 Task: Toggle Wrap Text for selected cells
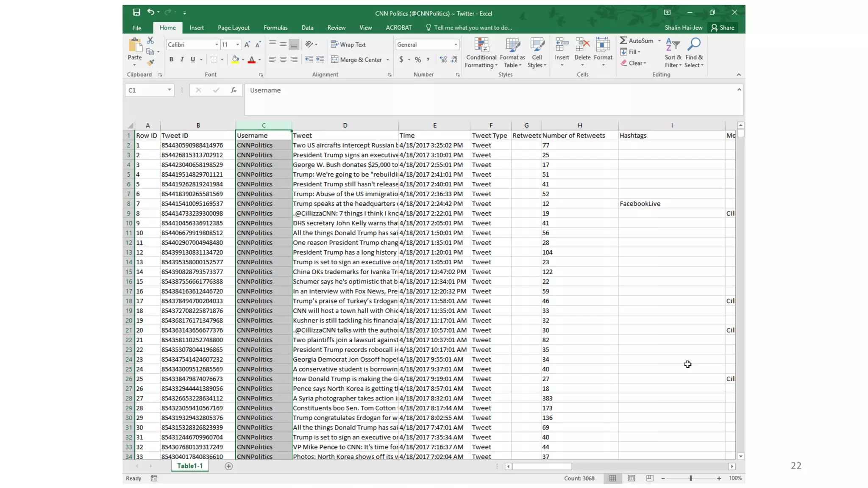(x=348, y=44)
